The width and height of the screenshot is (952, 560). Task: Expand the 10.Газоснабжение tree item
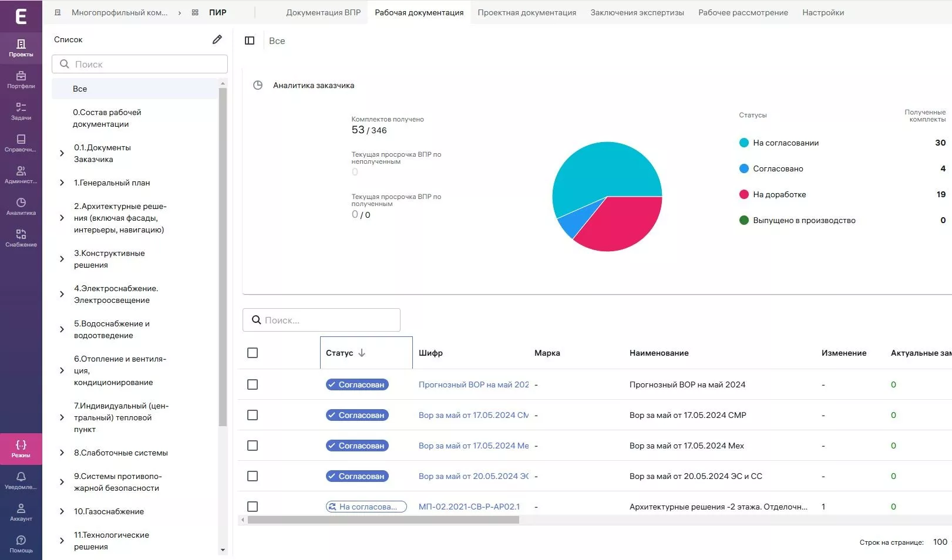coord(62,511)
